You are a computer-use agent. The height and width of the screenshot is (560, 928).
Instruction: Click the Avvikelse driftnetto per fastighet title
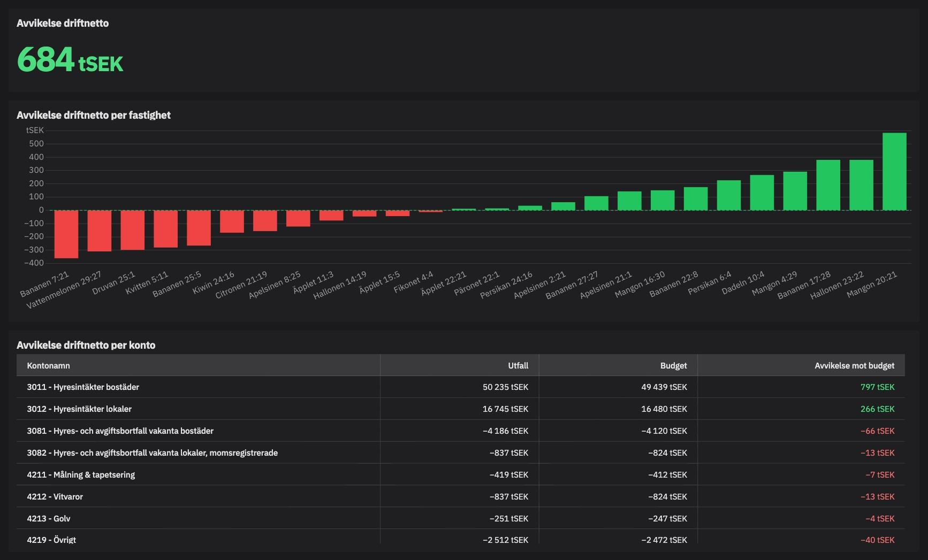94,115
